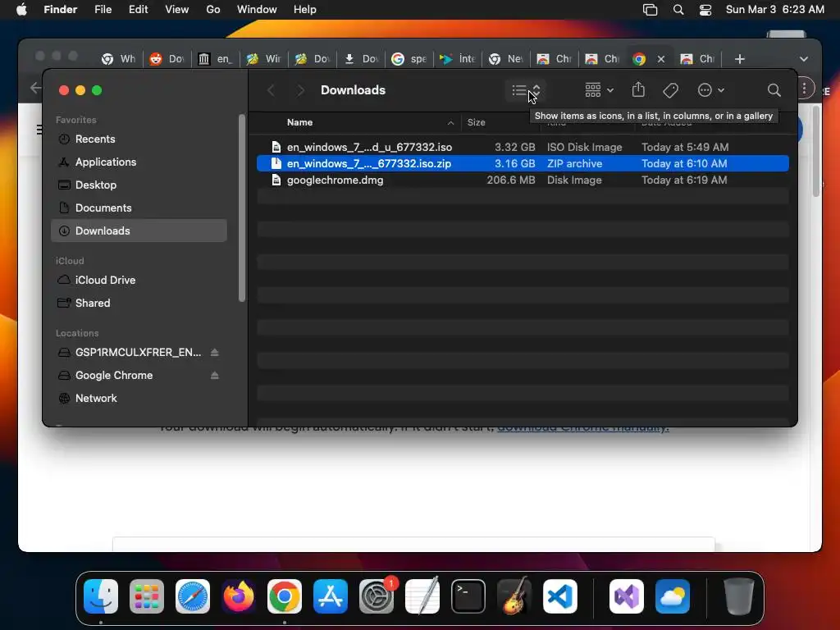Eject the GSP1RMCULXFRER_EN volume
The width and height of the screenshot is (840, 630).
pyautogui.click(x=214, y=353)
